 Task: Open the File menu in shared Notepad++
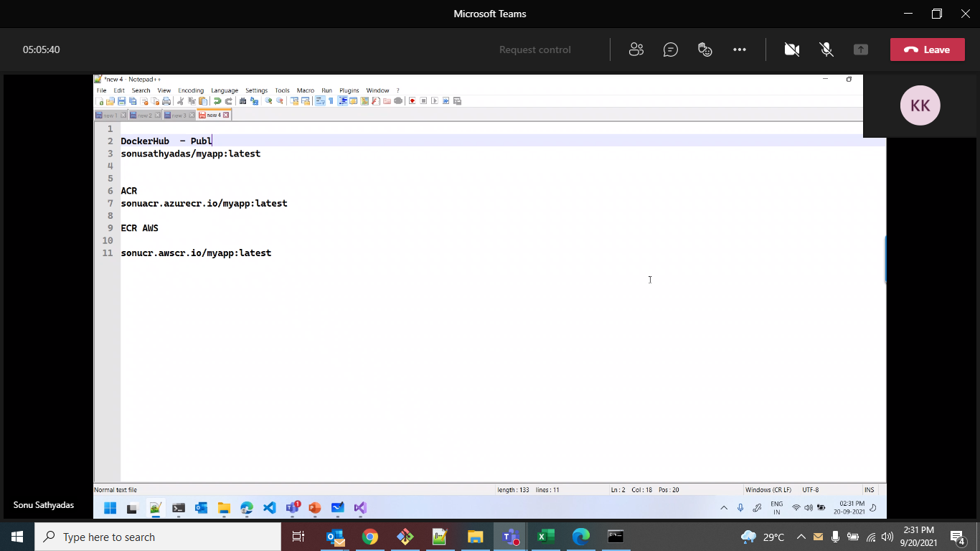pyautogui.click(x=101, y=90)
